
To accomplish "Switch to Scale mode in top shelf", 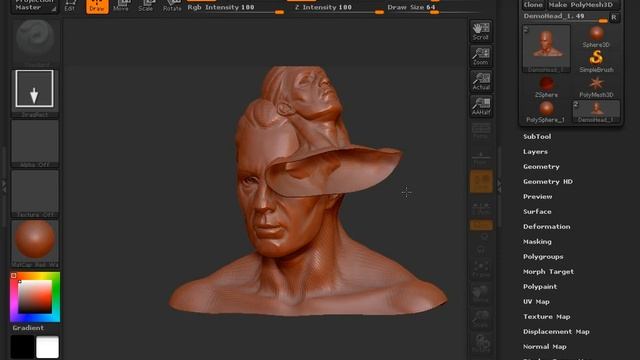I will coord(146,6).
